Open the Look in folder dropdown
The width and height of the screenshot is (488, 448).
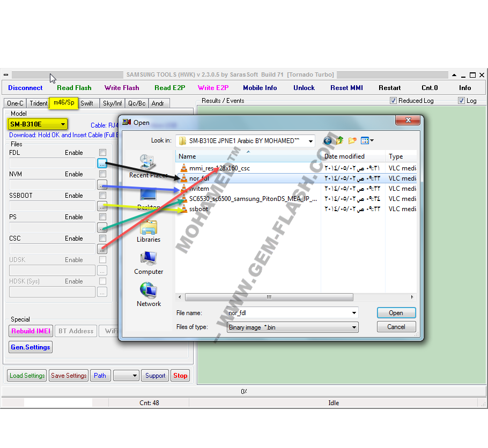click(245, 141)
